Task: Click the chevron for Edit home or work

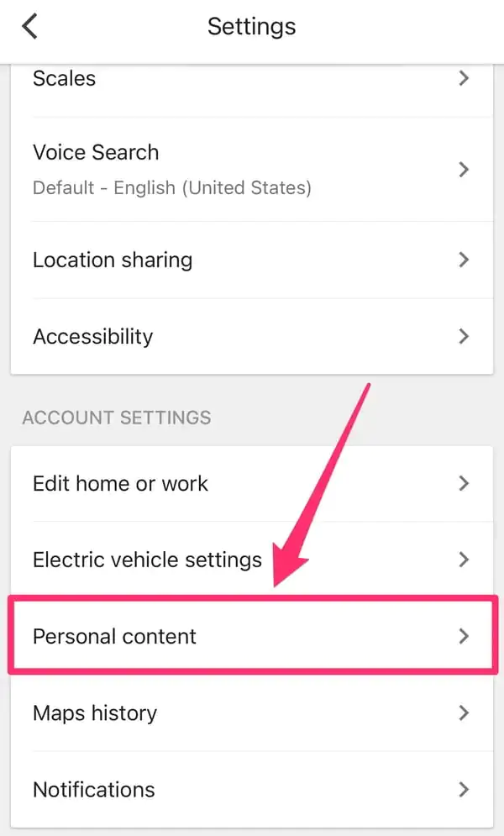Action: pyautogui.click(x=464, y=483)
